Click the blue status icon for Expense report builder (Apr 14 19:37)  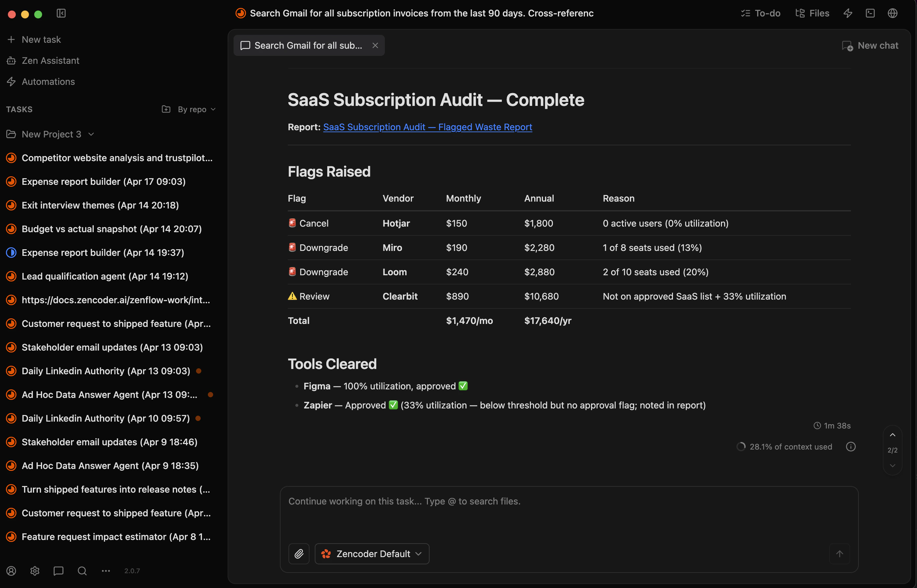tap(11, 252)
